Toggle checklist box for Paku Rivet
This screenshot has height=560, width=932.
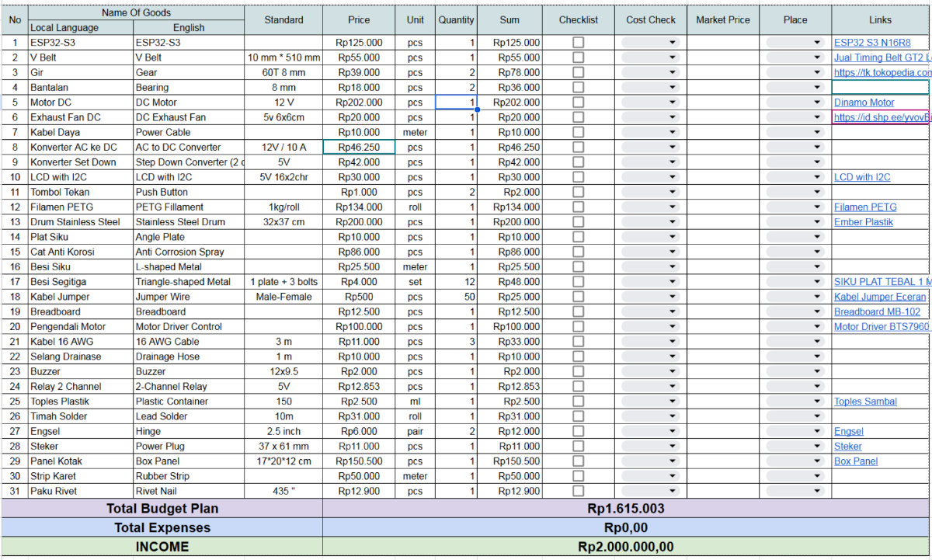tap(579, 491)
